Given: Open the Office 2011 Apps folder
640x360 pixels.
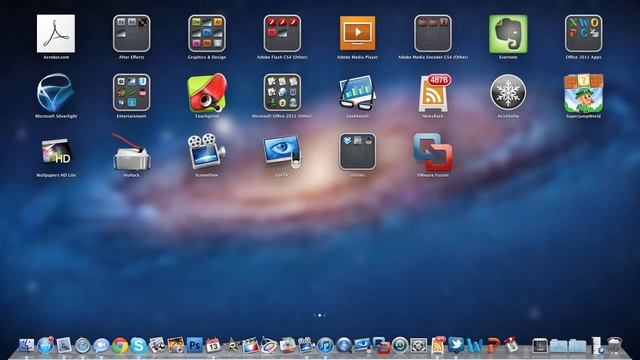Looking at the screenshot, I should coord(584,33).
